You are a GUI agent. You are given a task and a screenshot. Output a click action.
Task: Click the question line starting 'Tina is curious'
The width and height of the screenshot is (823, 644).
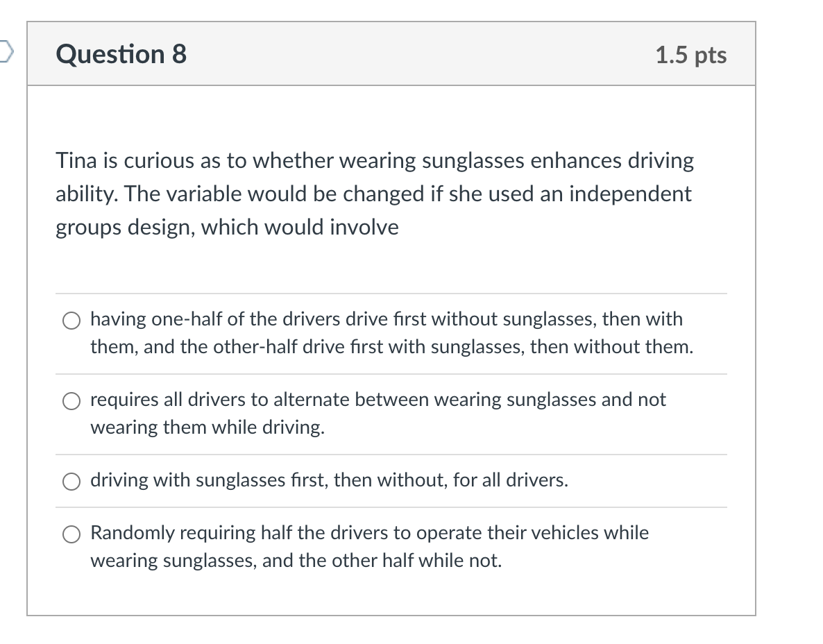(375, 160)
